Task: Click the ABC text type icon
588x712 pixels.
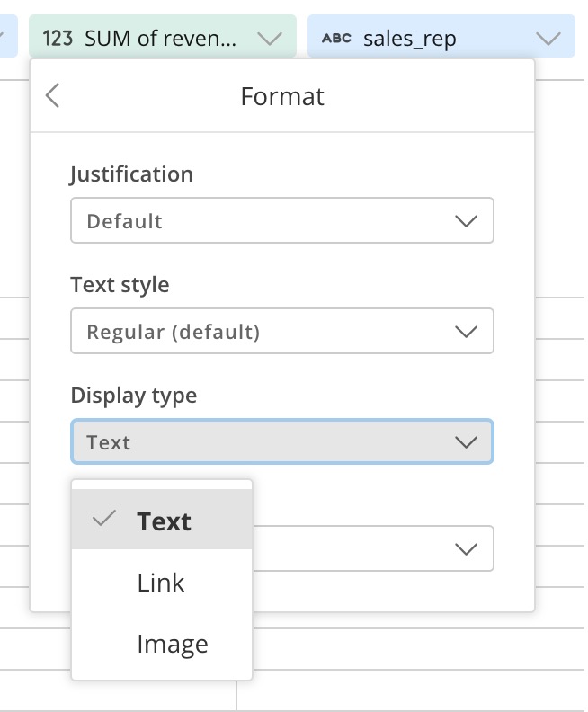Action: click(x=336, y=38)
